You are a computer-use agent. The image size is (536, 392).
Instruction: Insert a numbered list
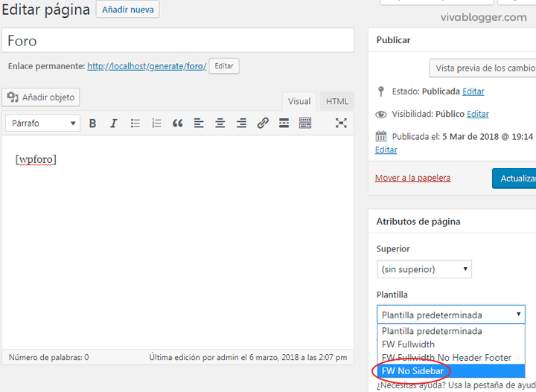156,123
